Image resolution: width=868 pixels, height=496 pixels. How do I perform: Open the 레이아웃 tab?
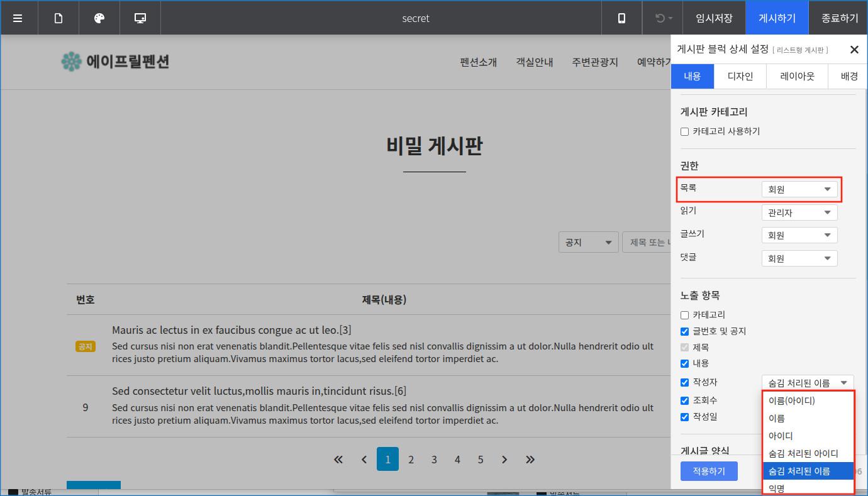(x=797, y=76)
